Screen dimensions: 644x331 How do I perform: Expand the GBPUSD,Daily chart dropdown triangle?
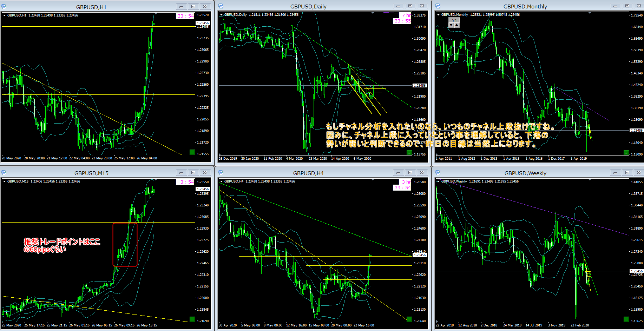pos(221,15)
